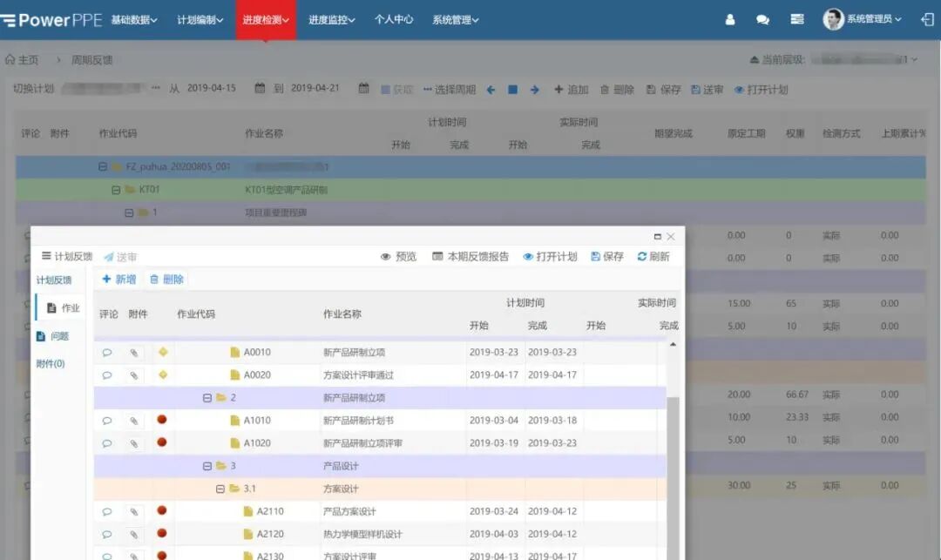
Task: Click the yellow status diamond next to A0020
Action: coord(161,375)
